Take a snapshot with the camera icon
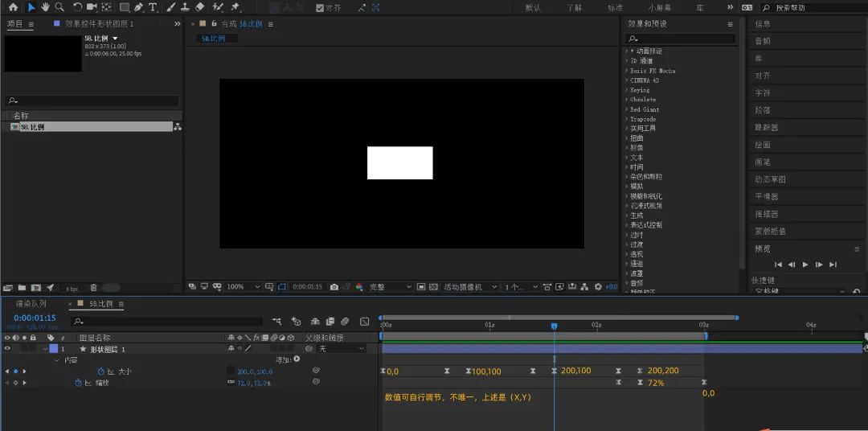Screen dimensions: 868x431 click(334, 287)
